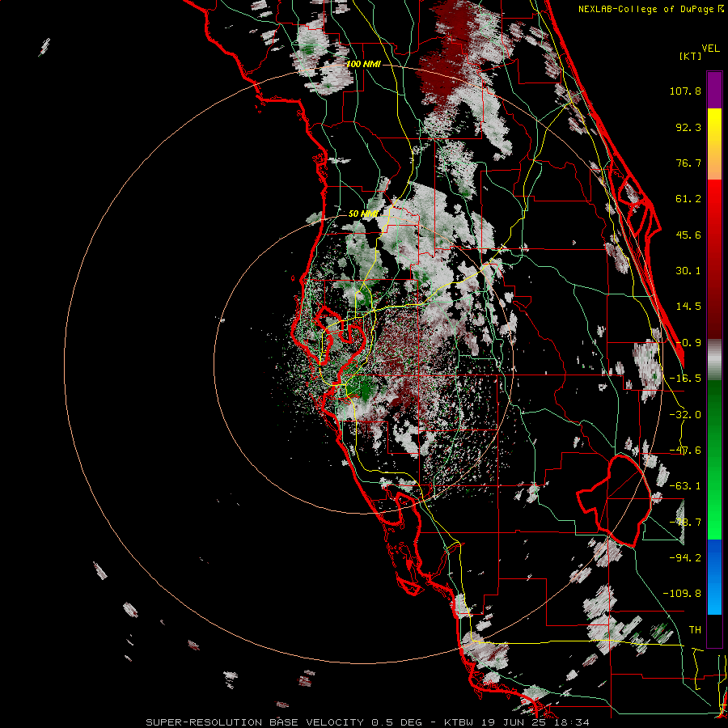Pick the green segment of the velocity scale
This screenshot has height=728, width=728.
pyautogui.click(x=714, y=459)
